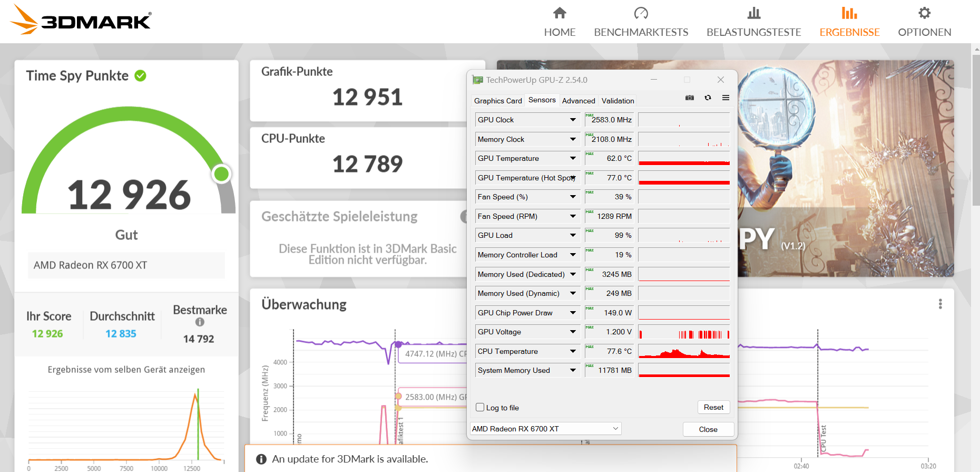Expand the Fan Speed (RPM) sensor dropdown
The image size is (980, 472).
573,216
